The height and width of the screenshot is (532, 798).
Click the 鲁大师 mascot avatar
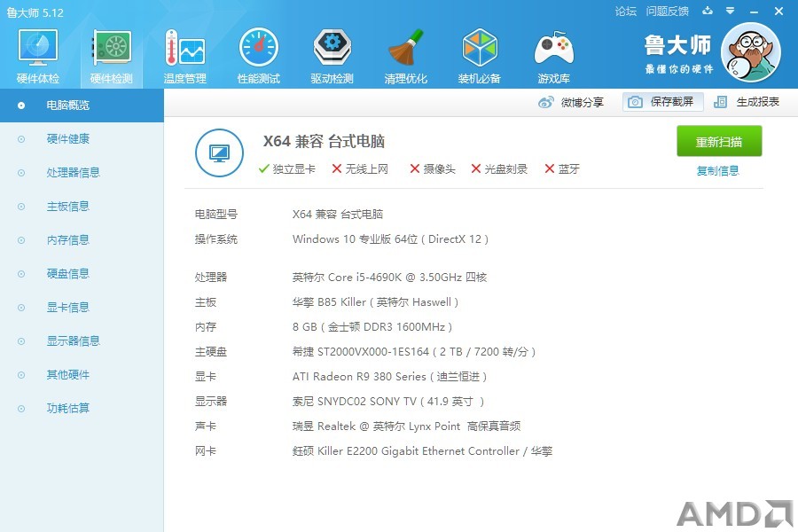click(751, 52)
